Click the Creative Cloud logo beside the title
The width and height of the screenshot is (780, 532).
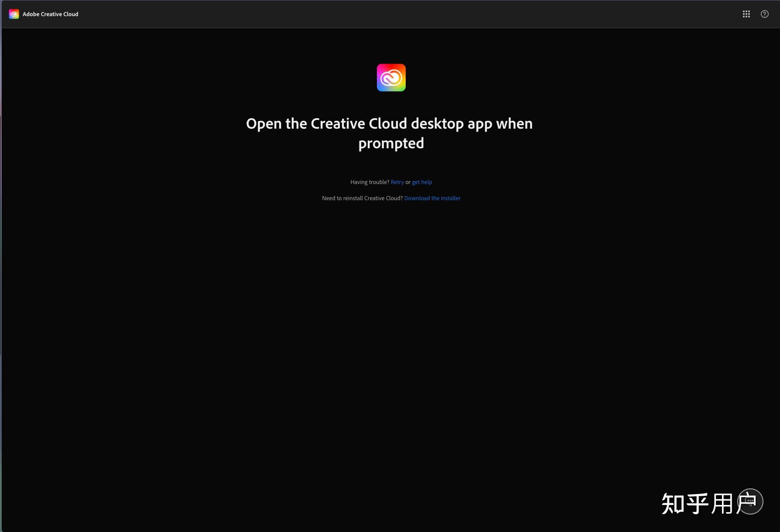click(x=14, y=14)
